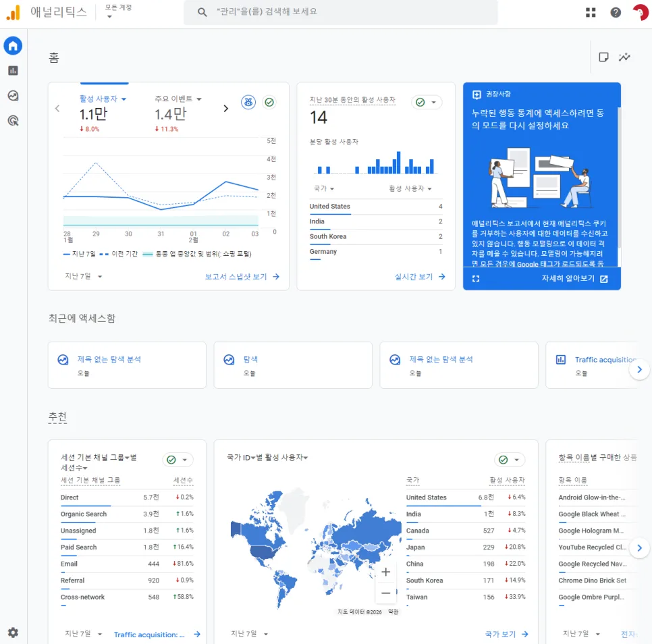
Task: Open data quality dropdown on country map card
Action: (510, 460)
